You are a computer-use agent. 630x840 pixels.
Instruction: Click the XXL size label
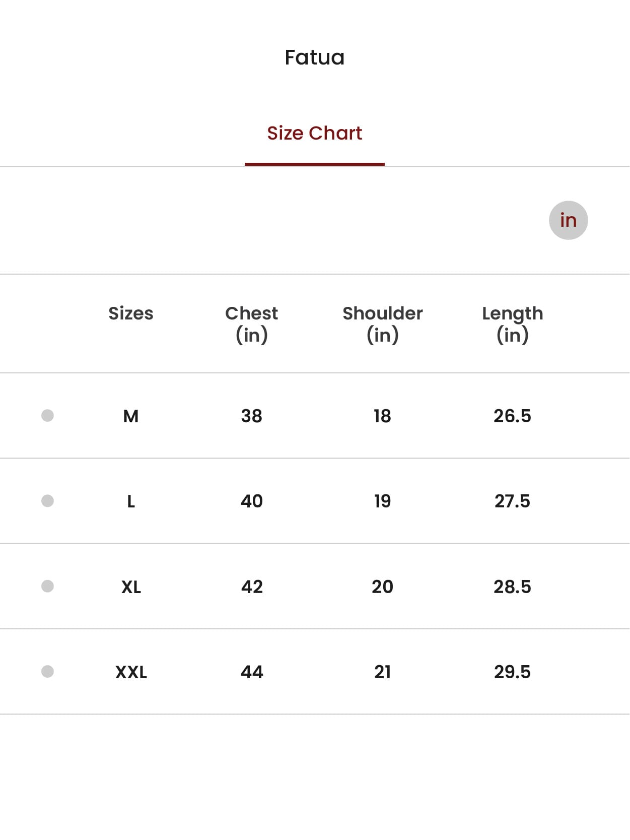pos(131,672)
